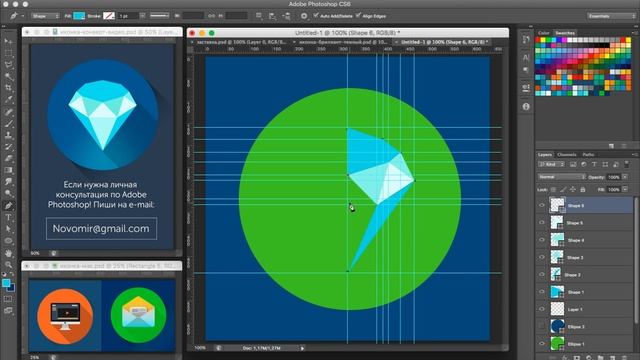
Task: Select the Eraser tool
Action: [8, 158]
